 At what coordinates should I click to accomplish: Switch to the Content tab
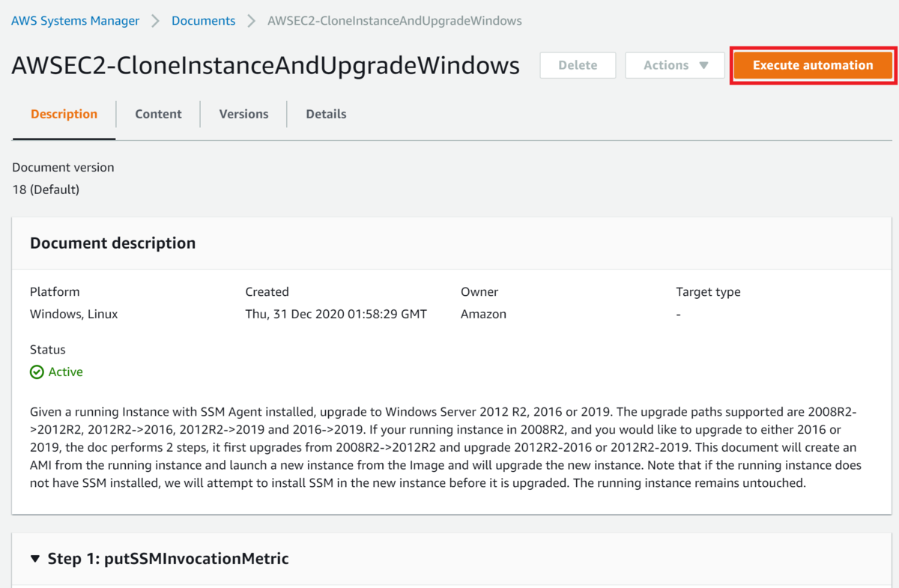[158, 114]
